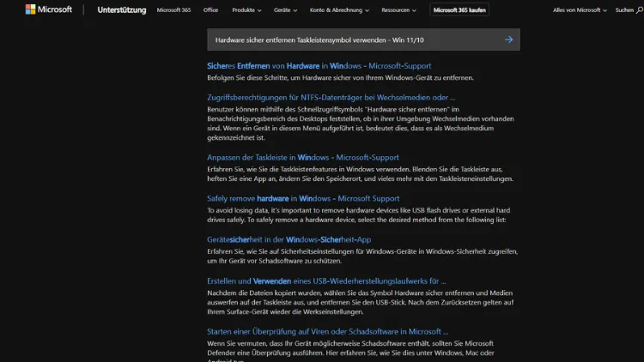
Task: Open the Unterstützung home link
Action: tap(122, 9)
